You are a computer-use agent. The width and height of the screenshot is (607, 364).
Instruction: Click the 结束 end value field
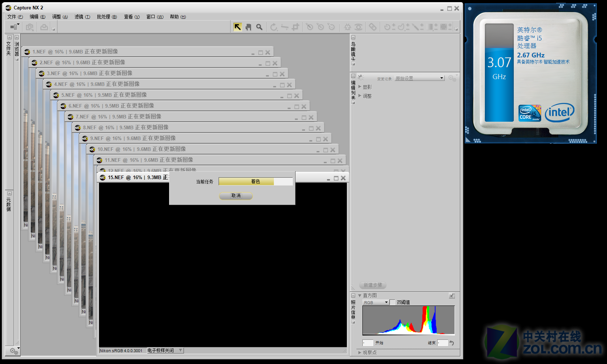tap(443, 343)
